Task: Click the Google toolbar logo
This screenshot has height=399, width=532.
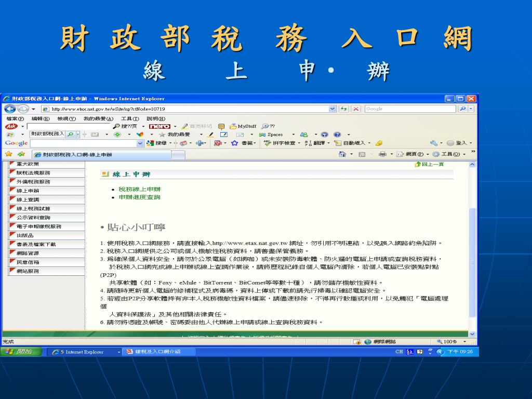Action: 16,143
